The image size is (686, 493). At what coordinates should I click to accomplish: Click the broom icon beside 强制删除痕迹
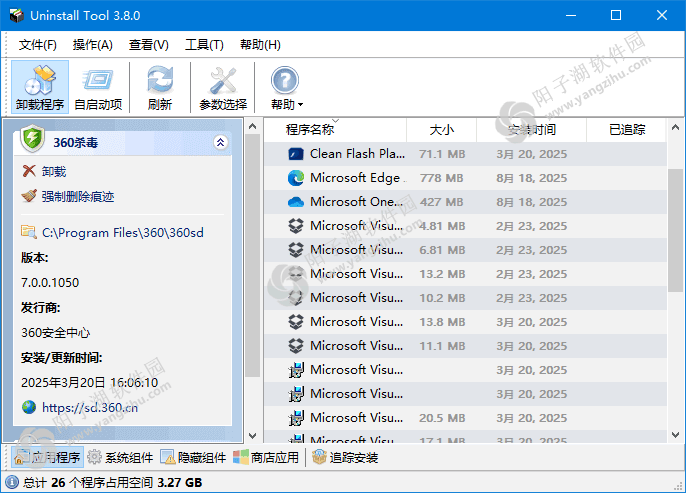point(29,196)
